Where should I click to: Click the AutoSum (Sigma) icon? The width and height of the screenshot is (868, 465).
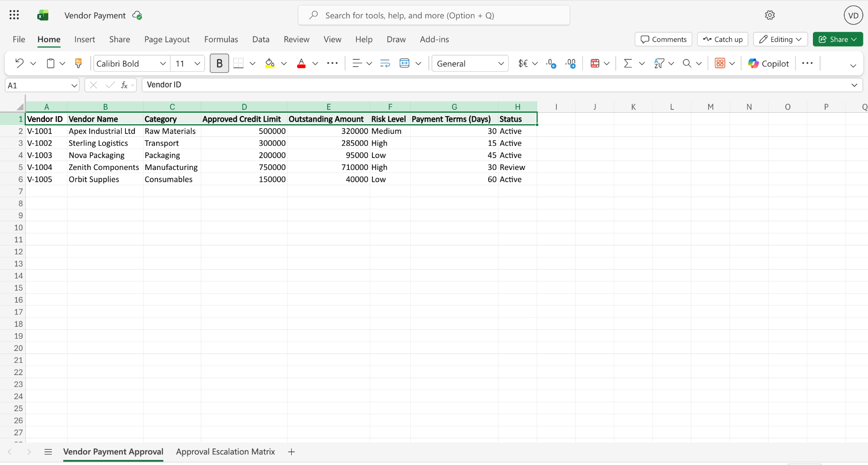[627, 63]
